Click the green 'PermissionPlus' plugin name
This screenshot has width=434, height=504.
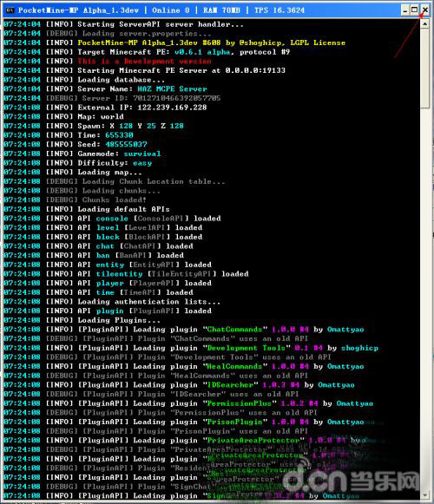pyautogui.click(x=240, y=403)
